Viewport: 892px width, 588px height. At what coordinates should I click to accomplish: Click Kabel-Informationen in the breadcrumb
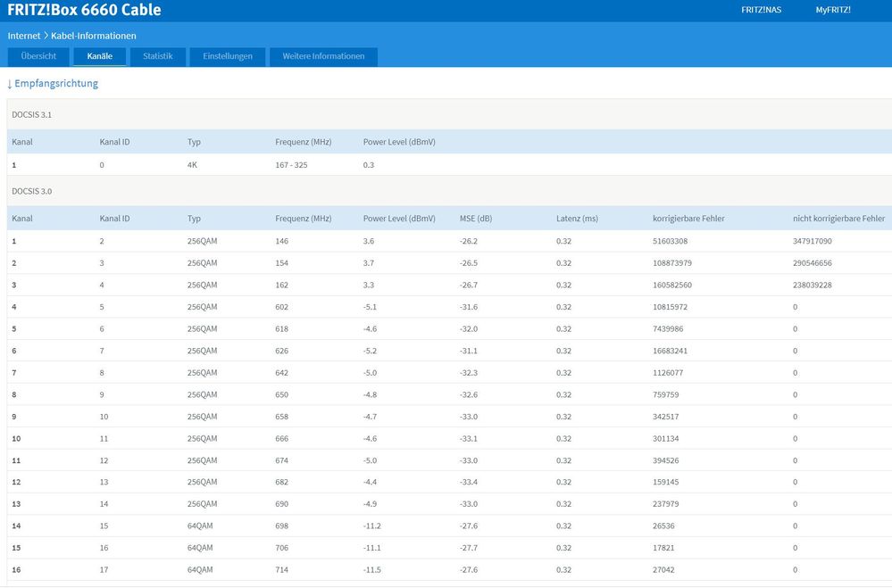point(94,36)
